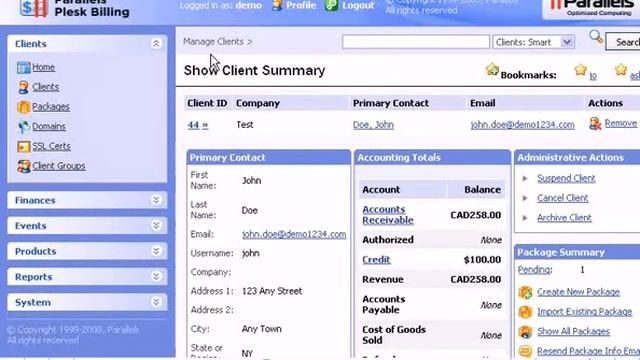The image size is (640, 360).
Task: Open the Clients: Smart search dropdown
Action: [x=534, y=42]
